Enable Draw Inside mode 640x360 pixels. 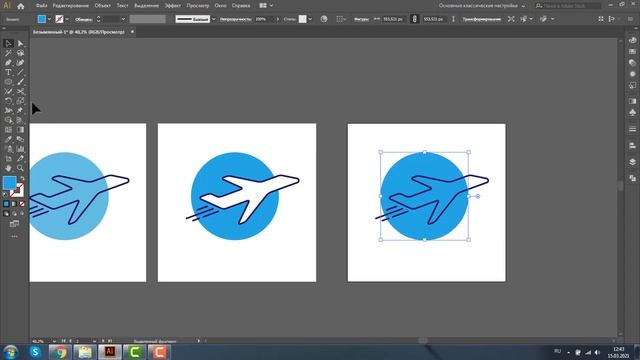pyautogui.click(x=22, y=213)
